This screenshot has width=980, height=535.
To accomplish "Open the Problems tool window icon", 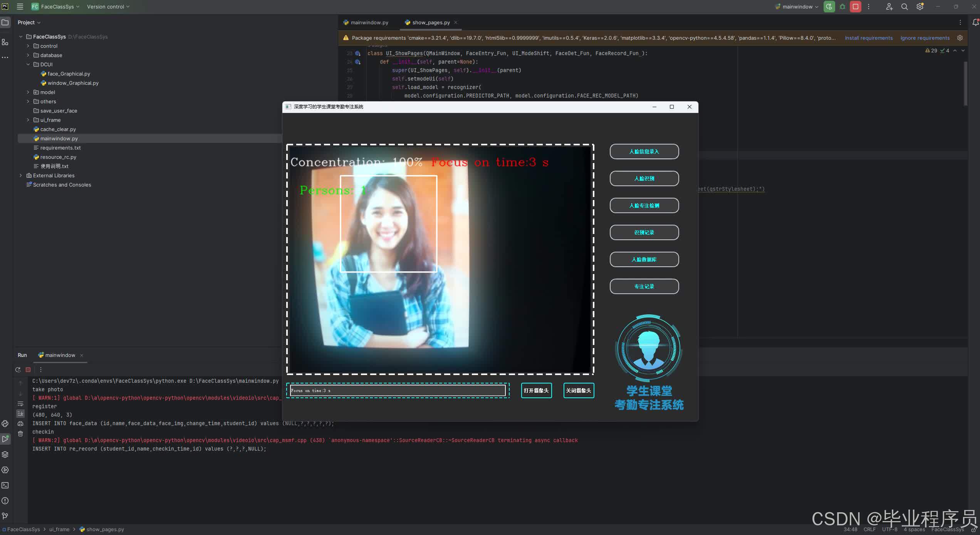I will (x=5, y=501).
